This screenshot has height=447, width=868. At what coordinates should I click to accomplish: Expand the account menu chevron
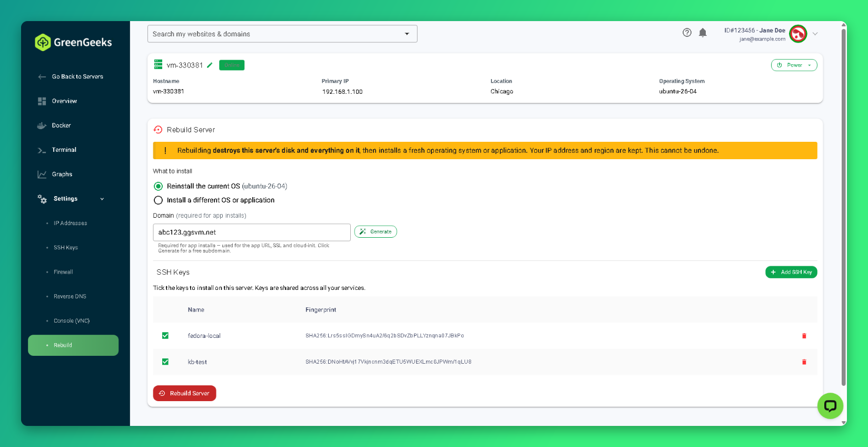pyautogui.click(x=815, y=34)
